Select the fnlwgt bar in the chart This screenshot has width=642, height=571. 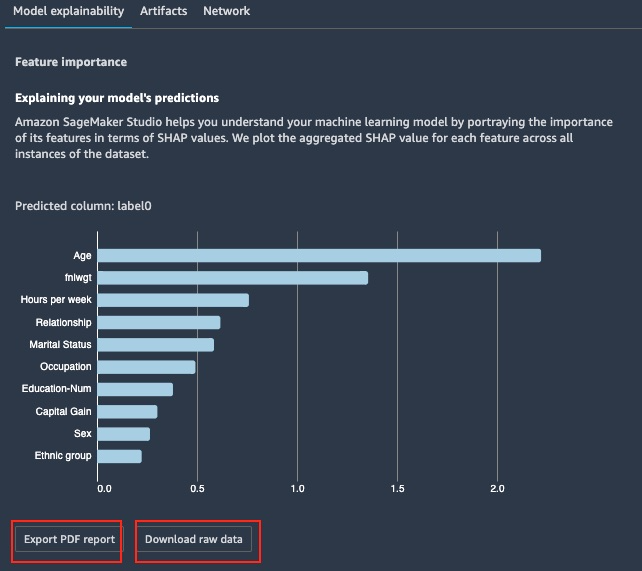pyautogui.click(x=233, y=278)
